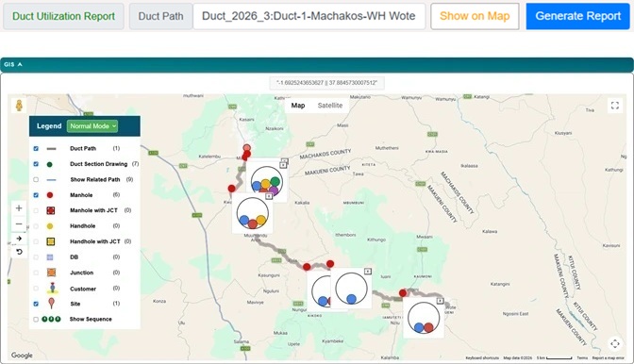Viewport: 634px width, 364px height.
Task: Zoom in with the plus button
Action: pyautogui.click(x=19, y=208)
